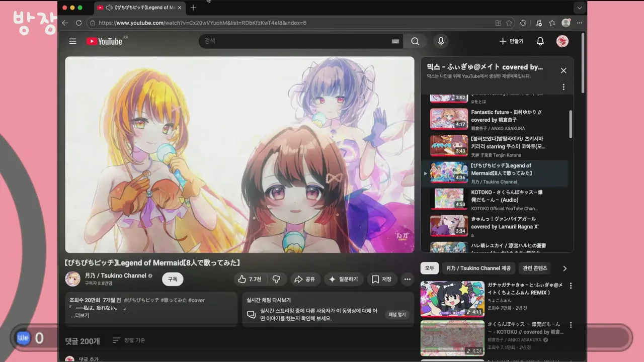Go back using the browser back arrow

[65, 23]
